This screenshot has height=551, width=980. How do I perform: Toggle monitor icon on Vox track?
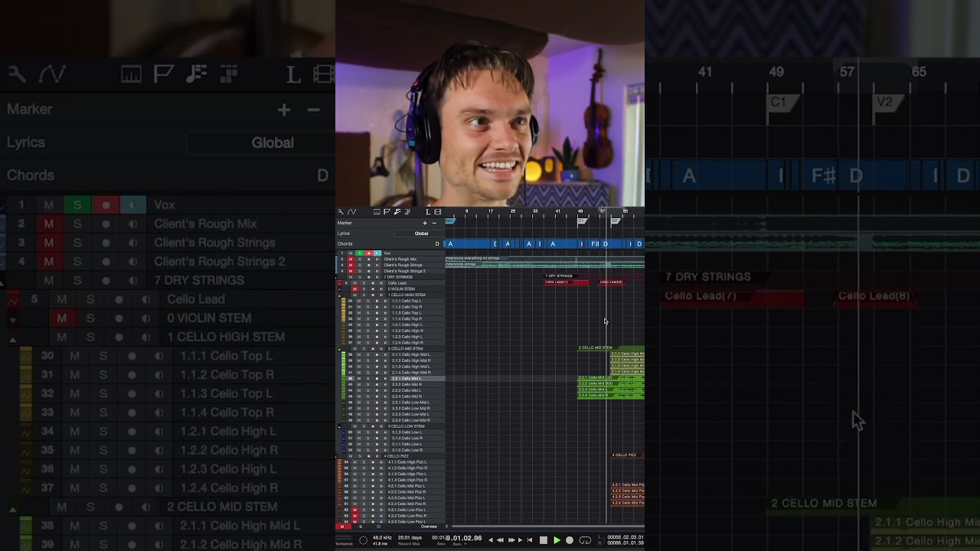coord(377,253)
